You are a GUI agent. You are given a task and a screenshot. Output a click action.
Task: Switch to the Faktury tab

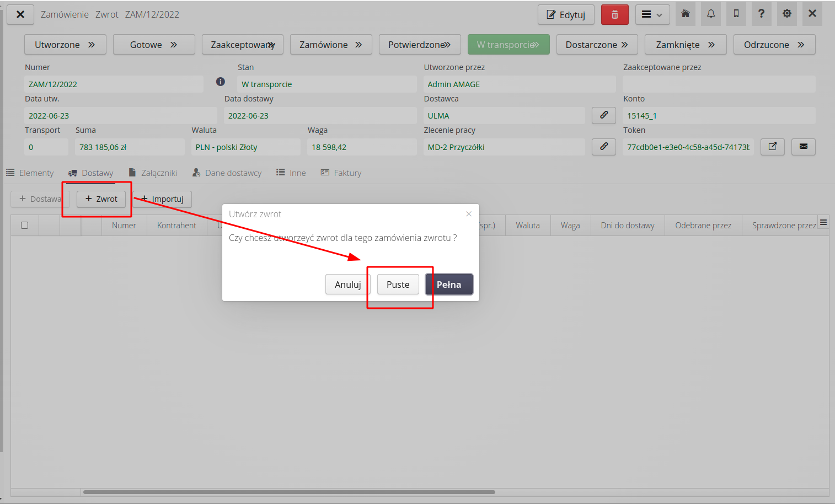coord(341,173)
